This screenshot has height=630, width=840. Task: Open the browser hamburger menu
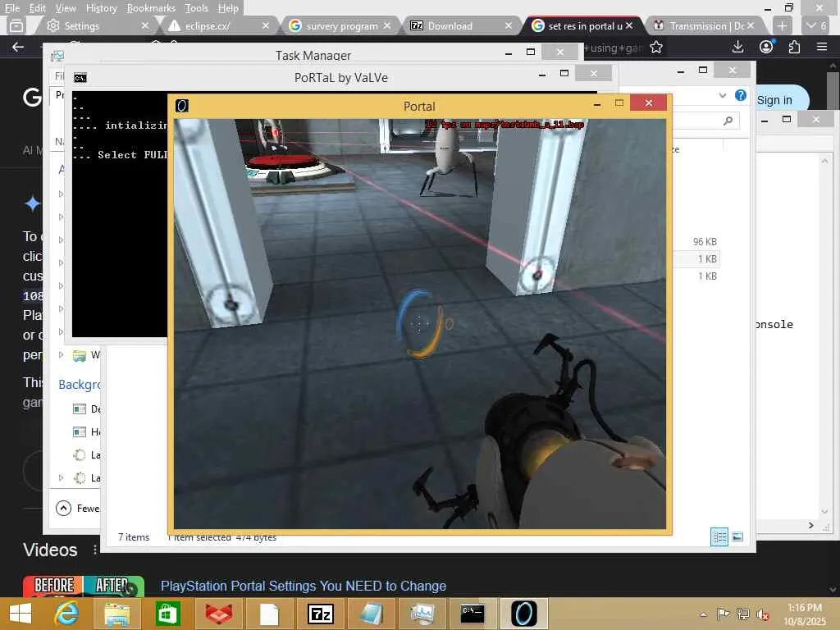[822, 47]
